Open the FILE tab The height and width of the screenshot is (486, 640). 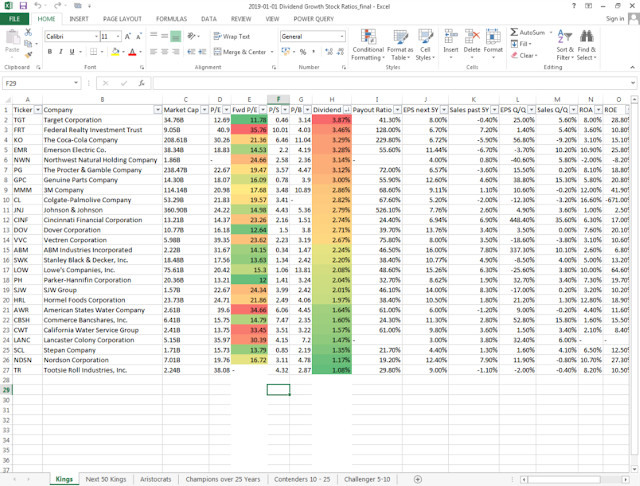[14, 19]
